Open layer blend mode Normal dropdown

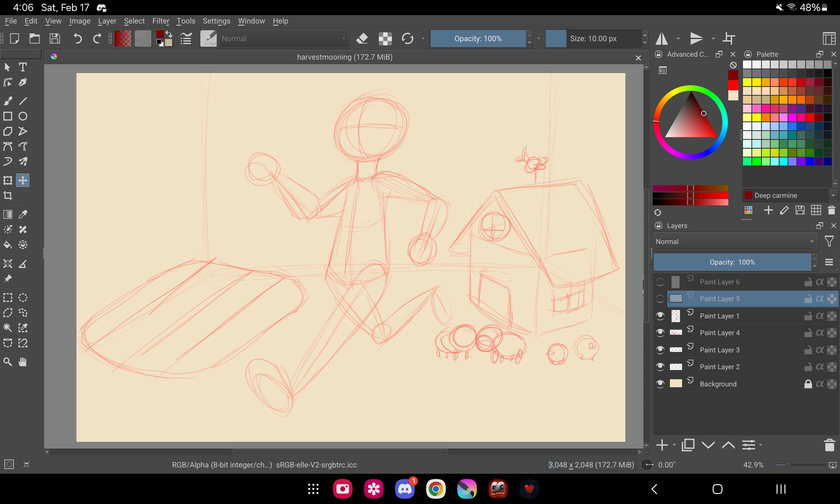click(x=735, y=242)
